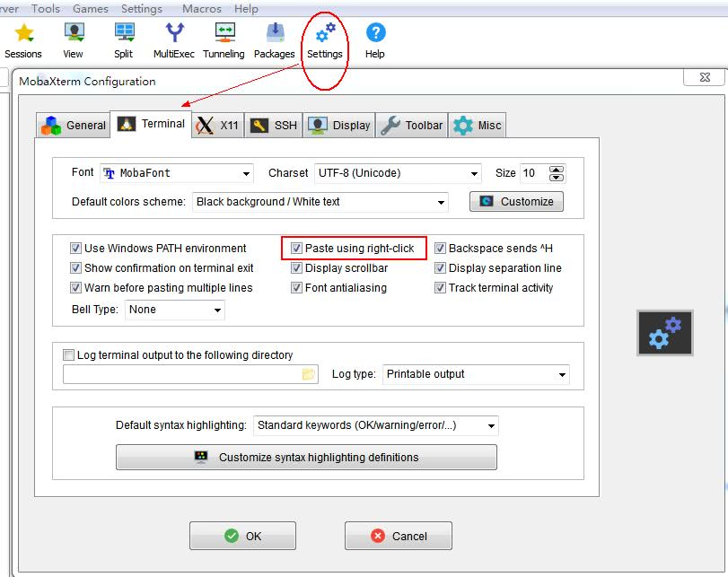Screen dimensions: 728x577
Task: Click the Cancel button
Action: 399,536
